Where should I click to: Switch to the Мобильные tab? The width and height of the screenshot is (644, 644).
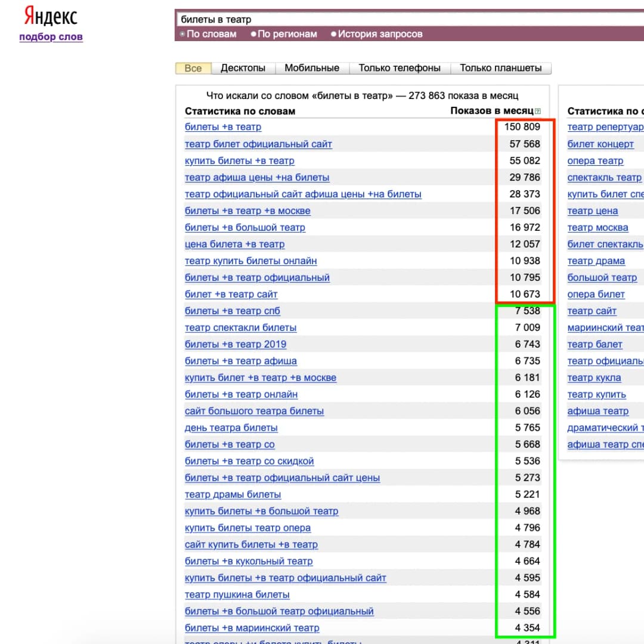[x=312, y=68]
